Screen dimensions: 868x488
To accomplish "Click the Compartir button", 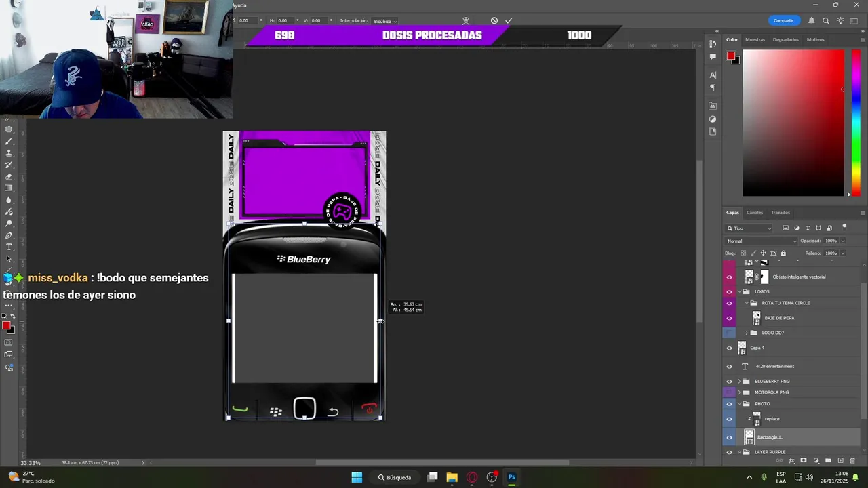I will click(783, 20).
